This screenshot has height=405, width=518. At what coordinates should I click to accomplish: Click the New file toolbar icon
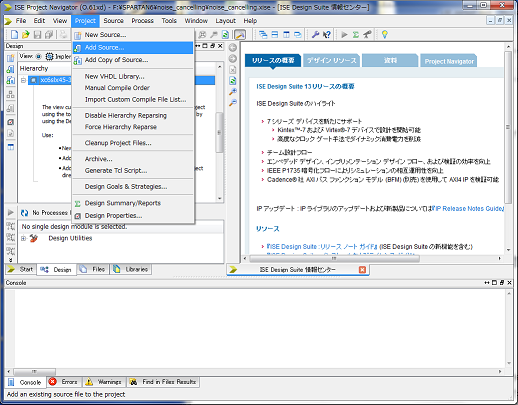[x=14, y=34]
